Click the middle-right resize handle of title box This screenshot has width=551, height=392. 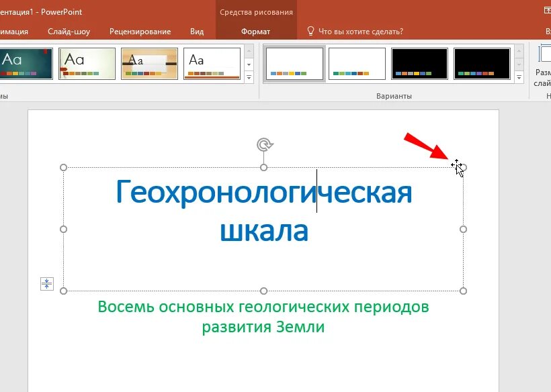tap(463, 229)
